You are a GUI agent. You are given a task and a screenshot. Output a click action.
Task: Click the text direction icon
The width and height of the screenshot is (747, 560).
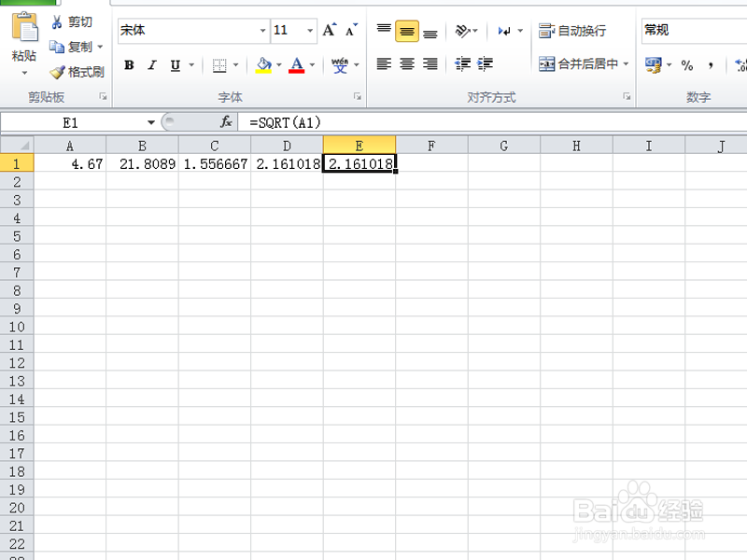point(504,31)
